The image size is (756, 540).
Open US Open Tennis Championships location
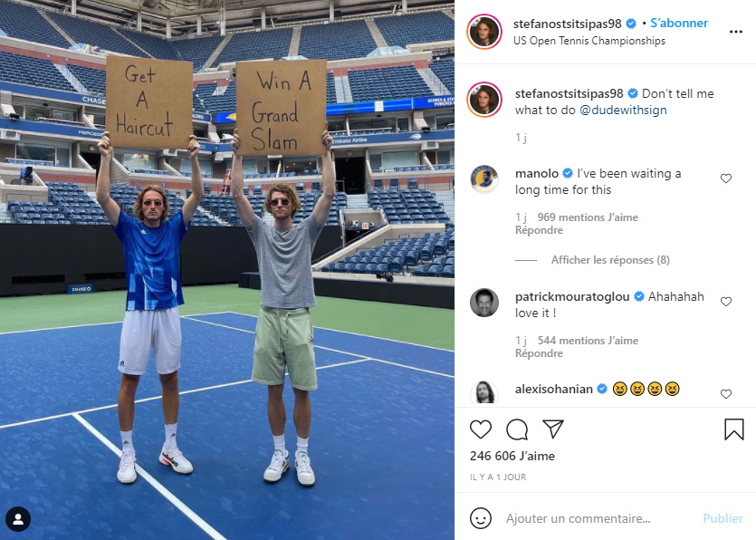[x=589, y=41]
